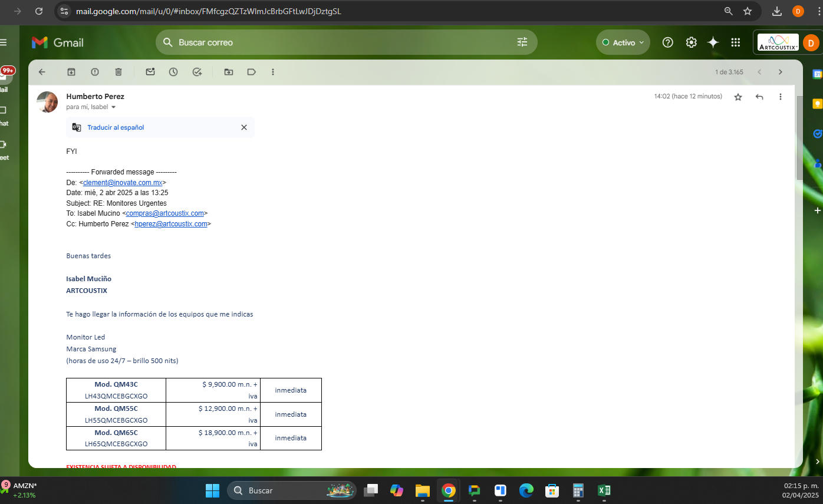823x504 pixels.
Task: Open more options in the email toolbar
Action: coord(273,72)
